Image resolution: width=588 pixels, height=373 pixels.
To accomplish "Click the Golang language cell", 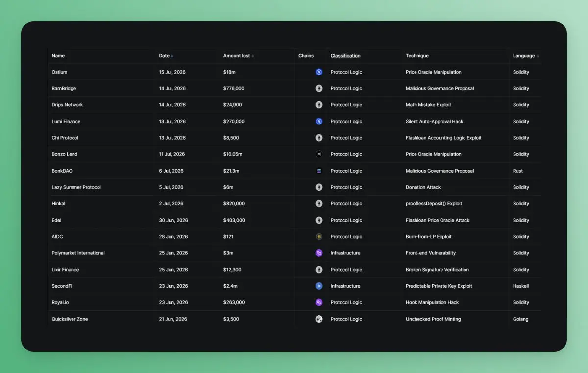I will point(520,319).
